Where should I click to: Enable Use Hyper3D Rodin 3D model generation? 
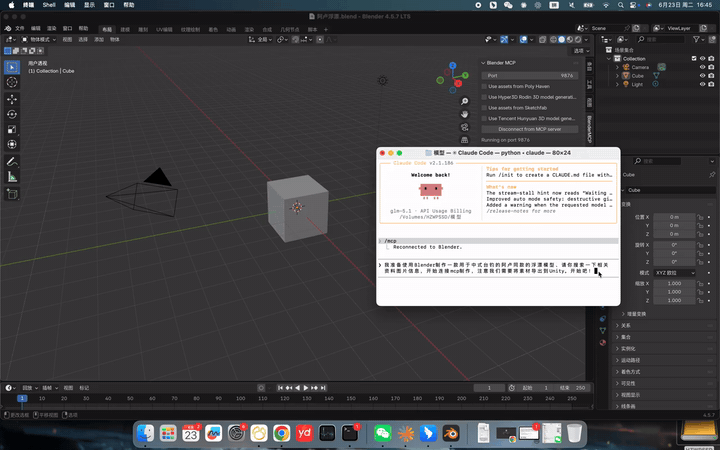[x=484, y=97]
